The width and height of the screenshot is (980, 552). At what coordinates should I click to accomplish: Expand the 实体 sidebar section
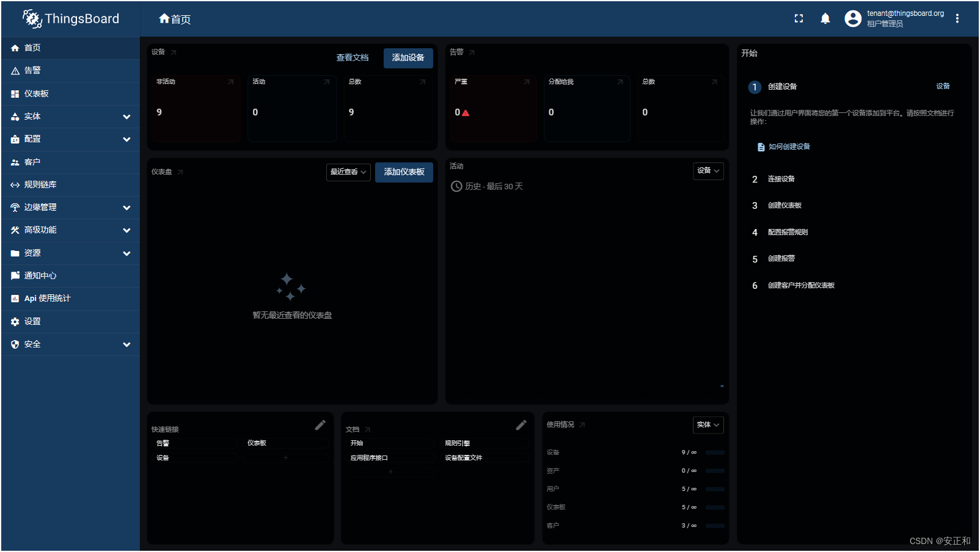point(32,116)
